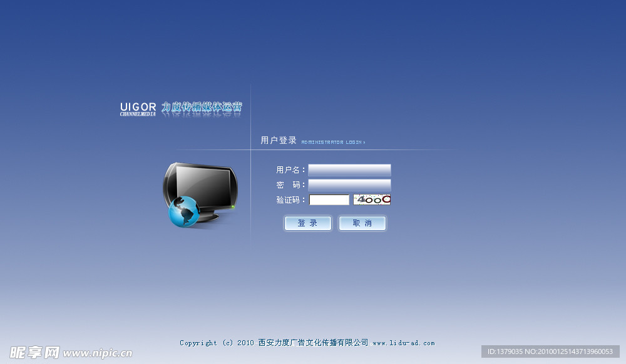Open the www.lidu-ad.com website link
This screenshot has height=364, width=626.
tap(403, 343)
